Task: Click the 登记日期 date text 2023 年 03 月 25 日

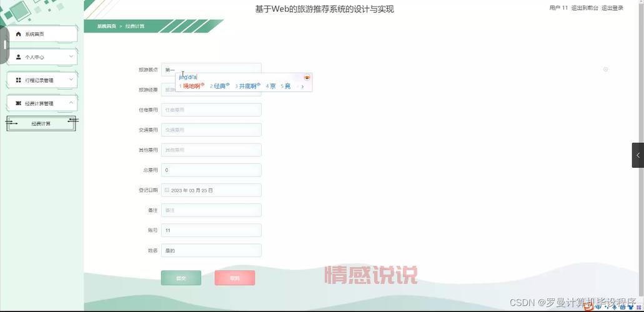Action: (x=192, y=190)
